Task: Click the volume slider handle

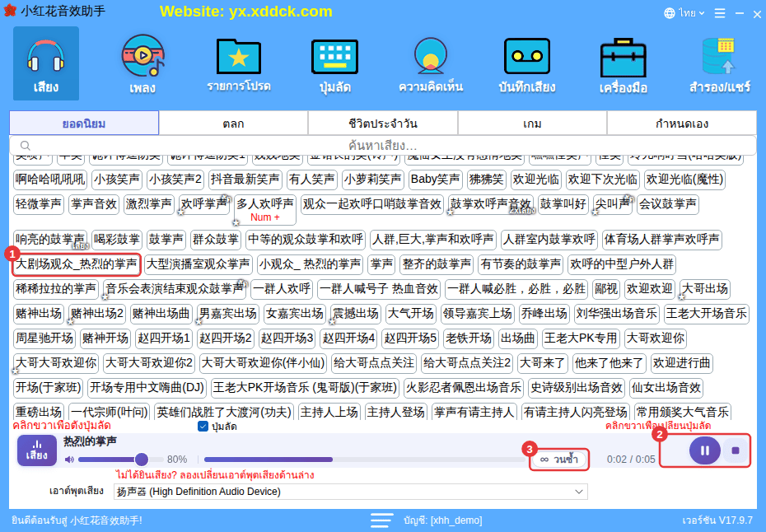Action: (x=142, y=460)
